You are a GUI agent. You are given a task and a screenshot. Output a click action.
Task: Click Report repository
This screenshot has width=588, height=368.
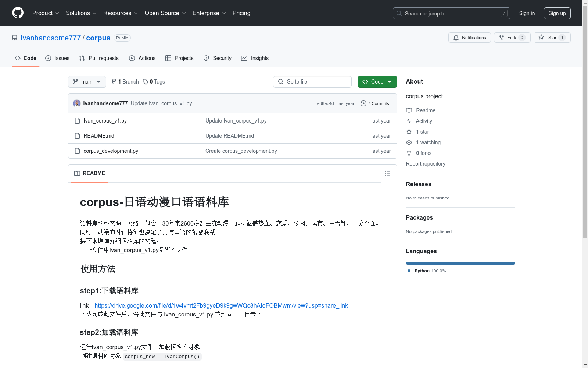point(426,164)
